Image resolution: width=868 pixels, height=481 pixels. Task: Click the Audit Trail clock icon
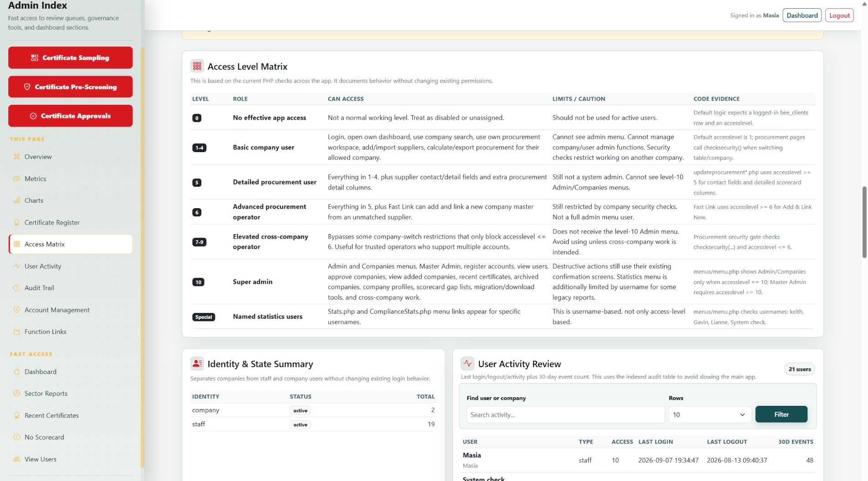[17, 288]
